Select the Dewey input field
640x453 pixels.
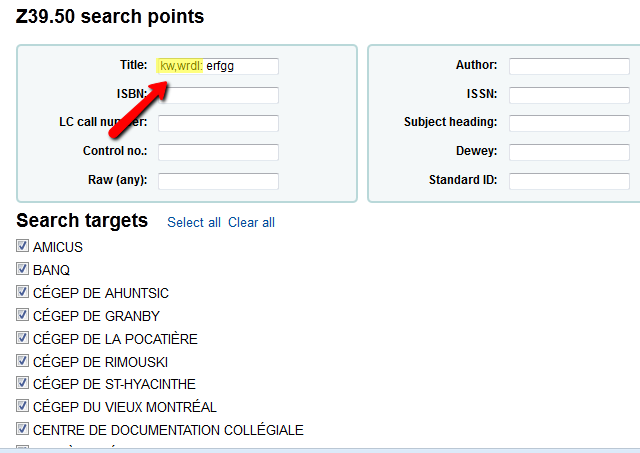pos(569,152)
